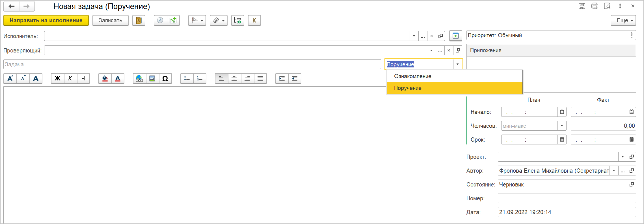The image size is (644, 224).
Task: Pick background fill color bucket
Action: tap(105, 78)
